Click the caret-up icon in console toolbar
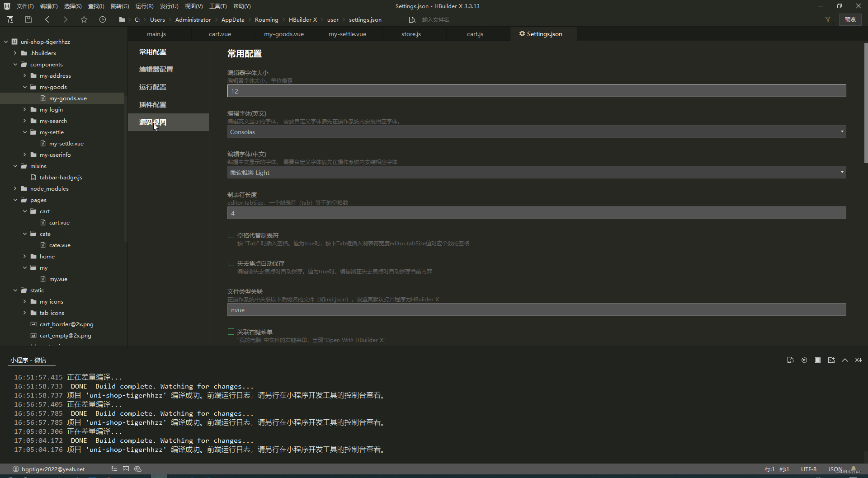 pos(844,360)
